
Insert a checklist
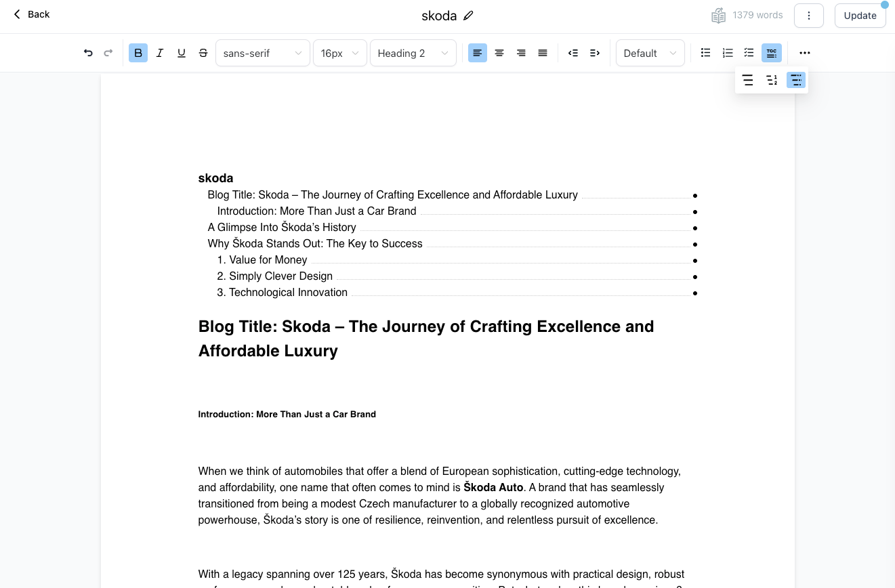point(749,53)
